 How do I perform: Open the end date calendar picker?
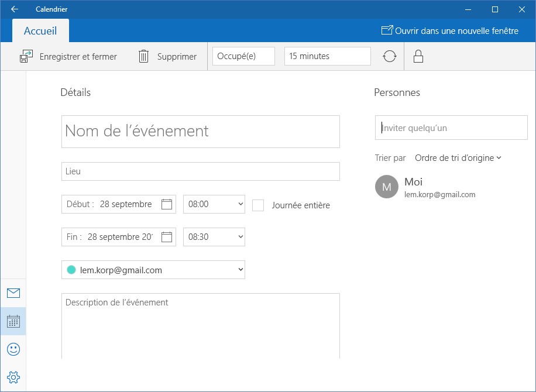coord(167,237)
